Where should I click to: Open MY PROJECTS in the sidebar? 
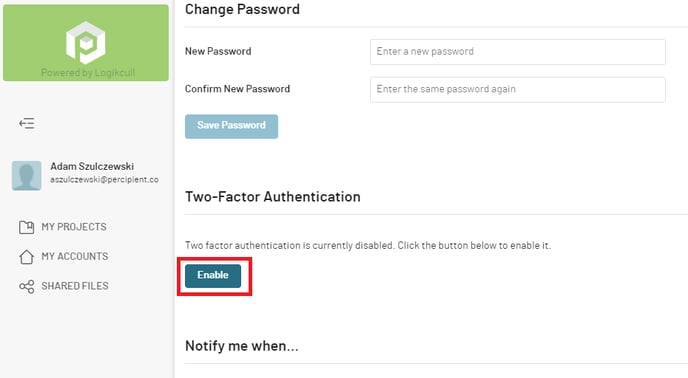click(x=74, y=227)
